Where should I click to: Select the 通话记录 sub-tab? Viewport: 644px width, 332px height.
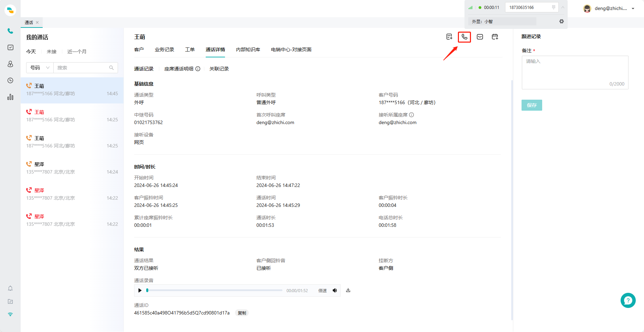tap(144, 69)
